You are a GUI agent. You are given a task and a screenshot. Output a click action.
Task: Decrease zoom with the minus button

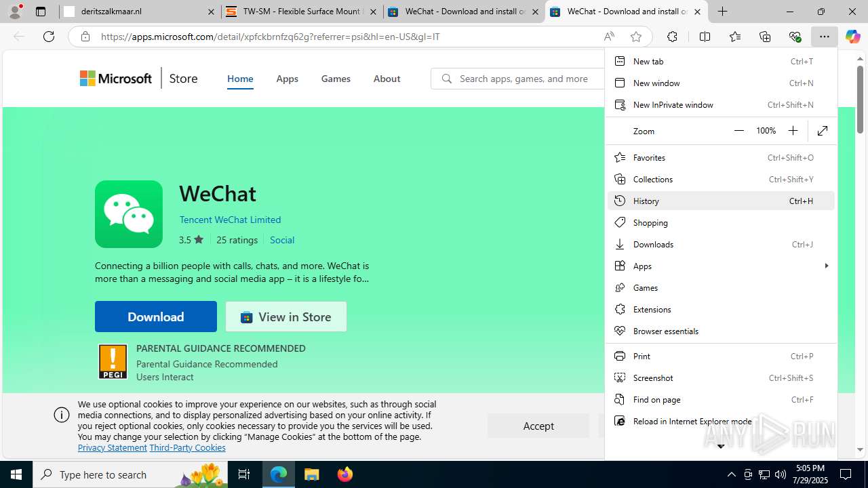739,131
